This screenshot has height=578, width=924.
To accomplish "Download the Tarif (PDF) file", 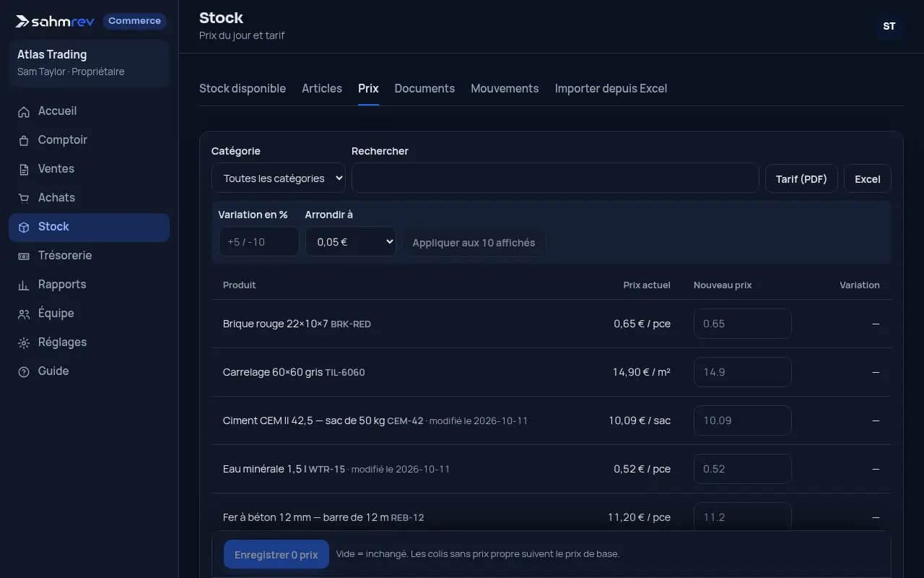I will coord(801,178).
